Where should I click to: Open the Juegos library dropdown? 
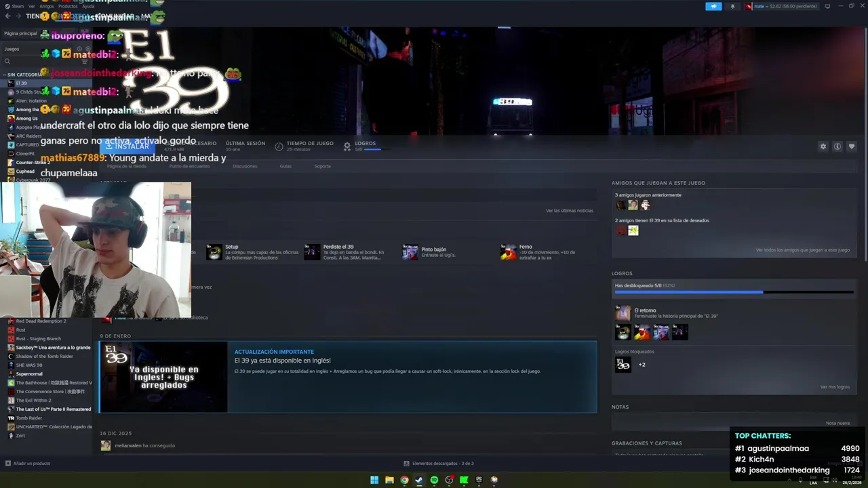(39, 49)
